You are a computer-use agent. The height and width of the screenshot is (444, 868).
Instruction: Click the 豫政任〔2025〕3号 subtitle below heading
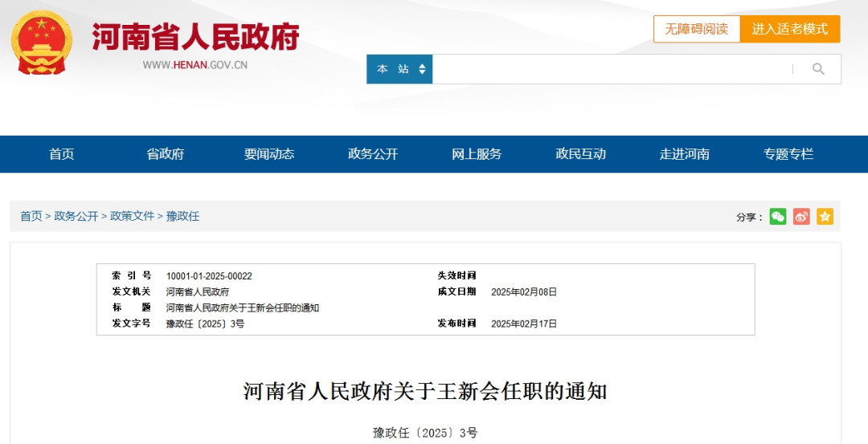pos(425,433)
